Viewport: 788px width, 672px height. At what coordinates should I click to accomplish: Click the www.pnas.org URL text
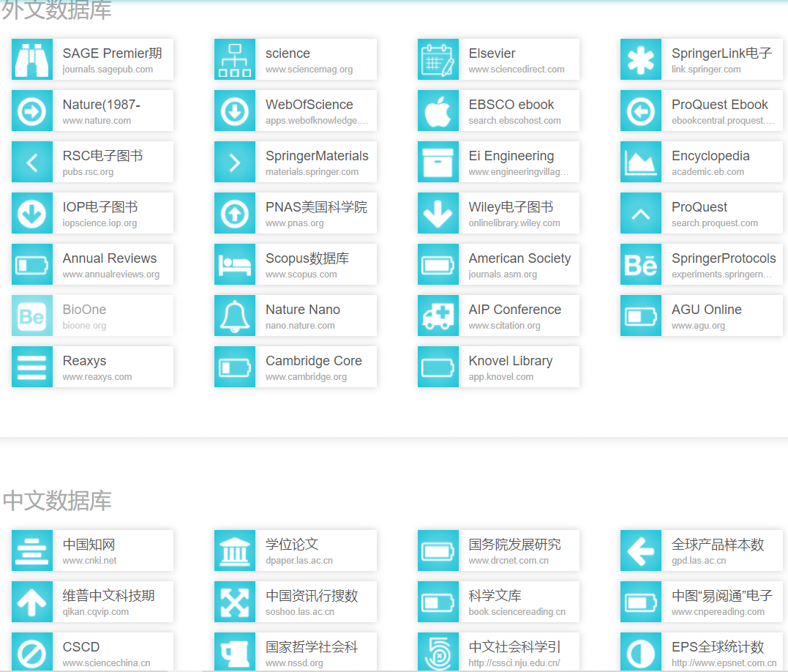295,223
